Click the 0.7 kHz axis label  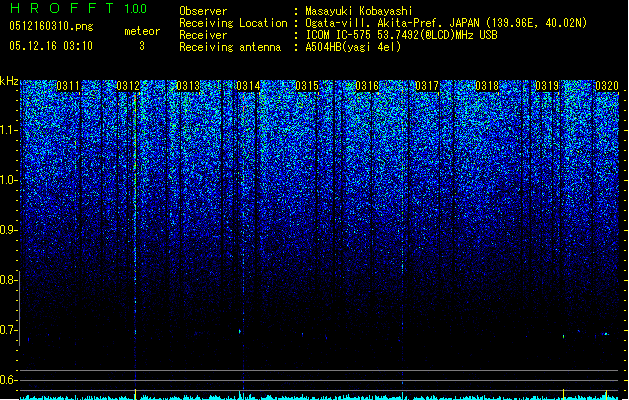[x=8, y=330]
